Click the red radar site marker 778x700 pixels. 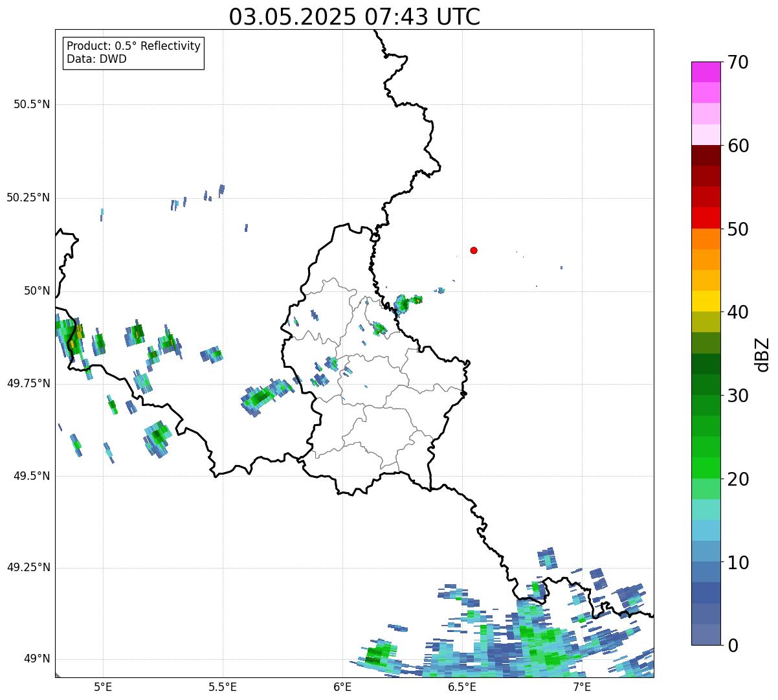pyautogui.click(x=474, y=251)
